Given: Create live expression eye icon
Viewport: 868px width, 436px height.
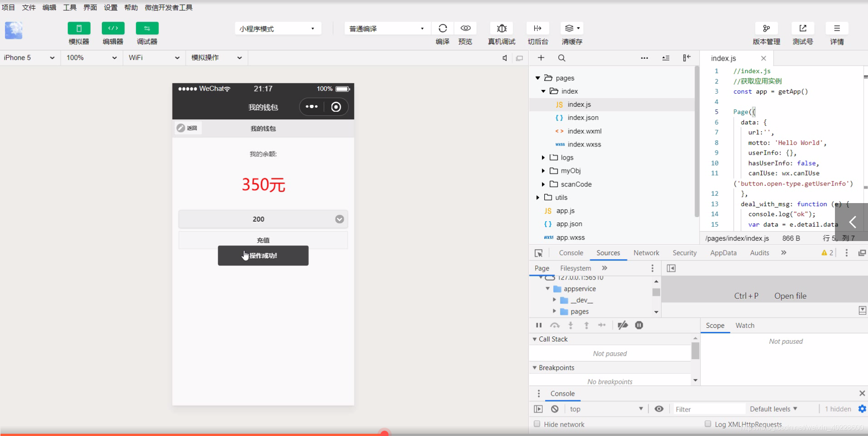Looking at the screenshot, I should [659, 409].
